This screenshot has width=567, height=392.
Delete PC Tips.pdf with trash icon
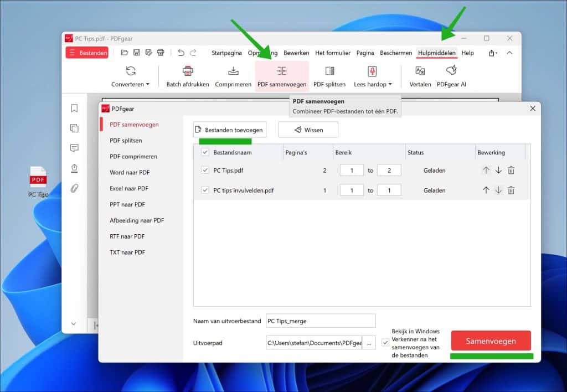[x=511, y=170]
